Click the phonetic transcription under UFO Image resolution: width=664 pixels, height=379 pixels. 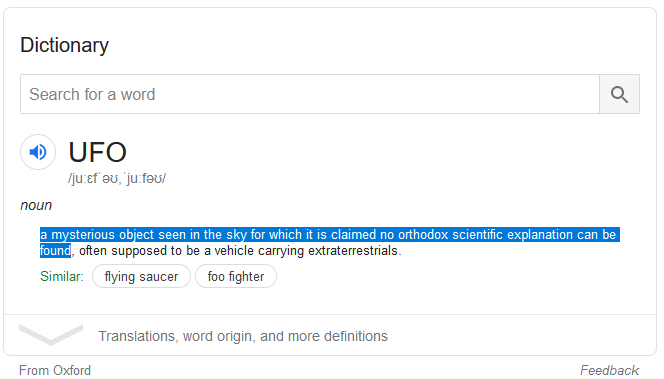[x=117, y=178]
